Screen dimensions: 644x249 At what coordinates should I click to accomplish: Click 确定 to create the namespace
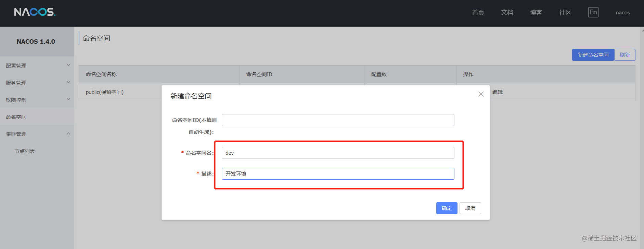coord(447,208)
